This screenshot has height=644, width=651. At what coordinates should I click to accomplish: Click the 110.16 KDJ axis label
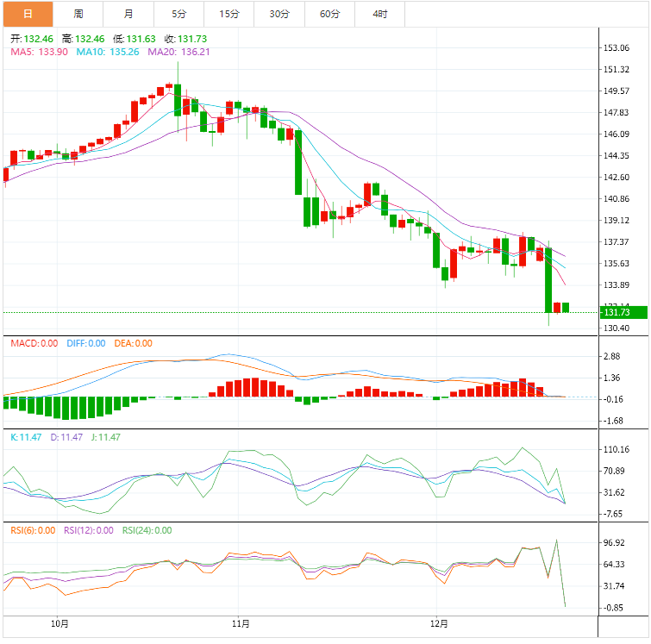[x=617, y=449]
